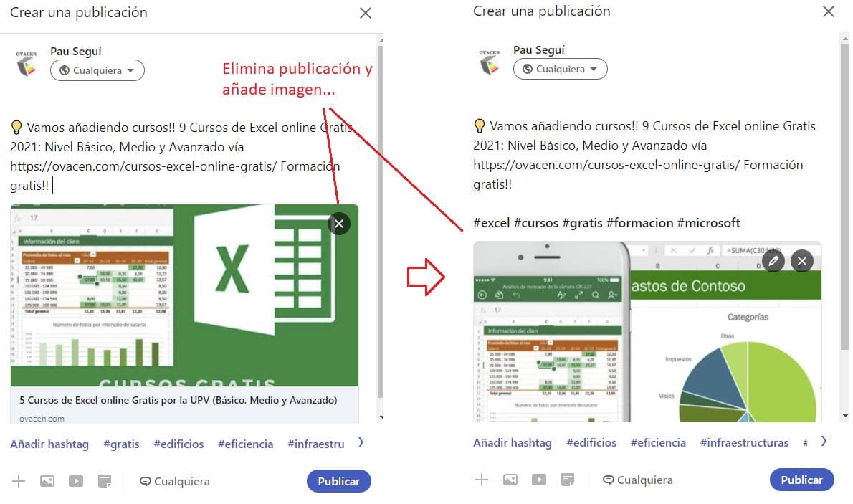Expand more hashtags with chevron in left dialog
This screenshot has width=853, height=504.
point(361,443)
